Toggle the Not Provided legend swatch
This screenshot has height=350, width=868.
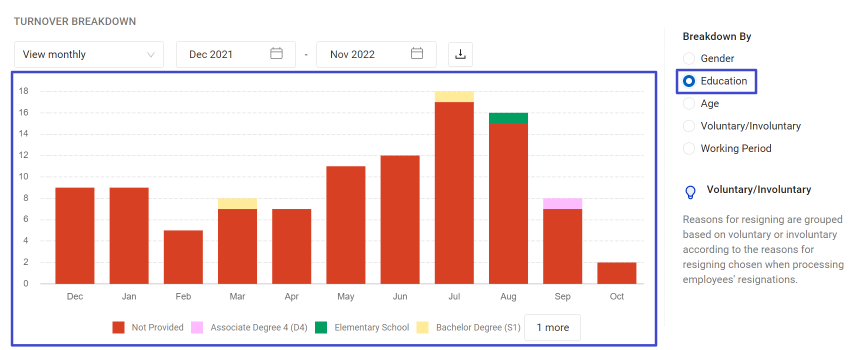click(118, 327)
